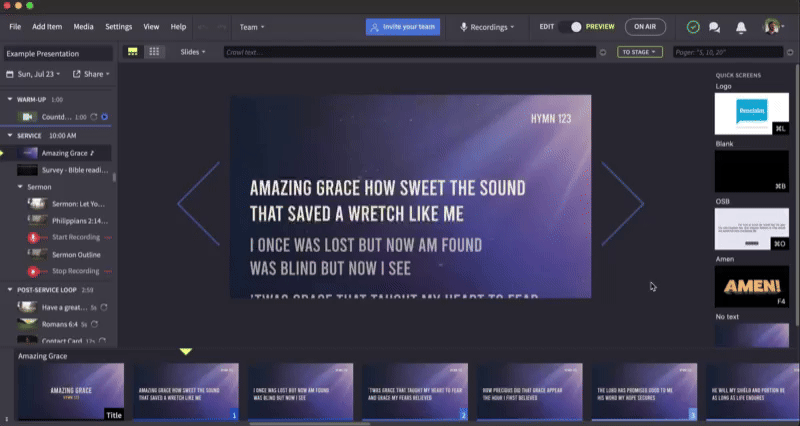Image resolution: width=800 pixels, height=426 pixels.
Task: Go to next slide arrow
Action: click(622, 204)
